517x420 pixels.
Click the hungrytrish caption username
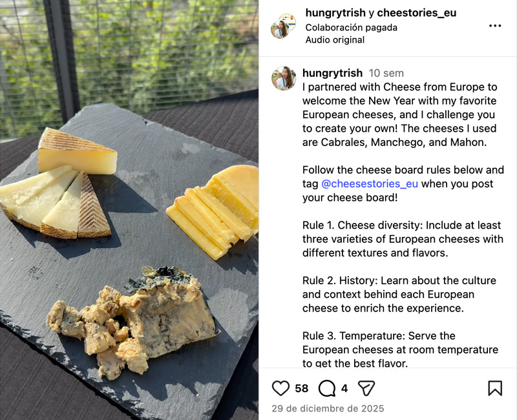(x=332, y=73)
